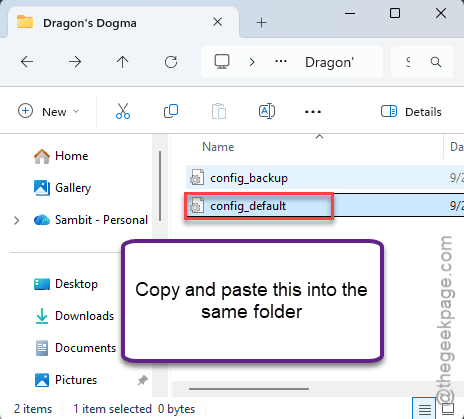Image resolution: width=464 pixels, height=419 pixels.
Task: Expand the Sambit - Personal tree node
Action: (x=16, y=220)
